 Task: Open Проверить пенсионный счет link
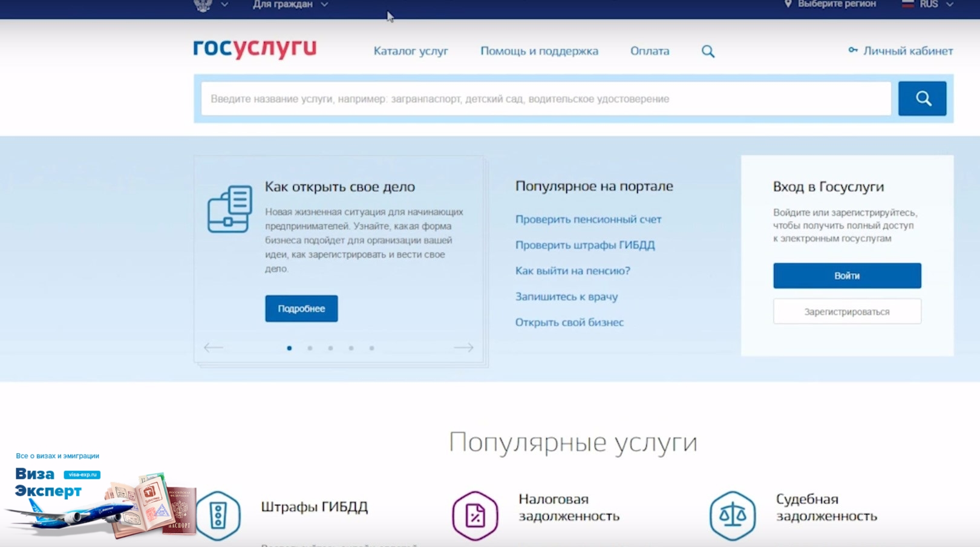[588, 219]
